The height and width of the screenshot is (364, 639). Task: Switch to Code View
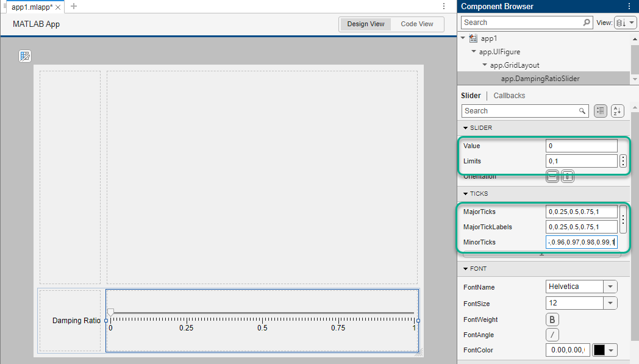[417, 24]
